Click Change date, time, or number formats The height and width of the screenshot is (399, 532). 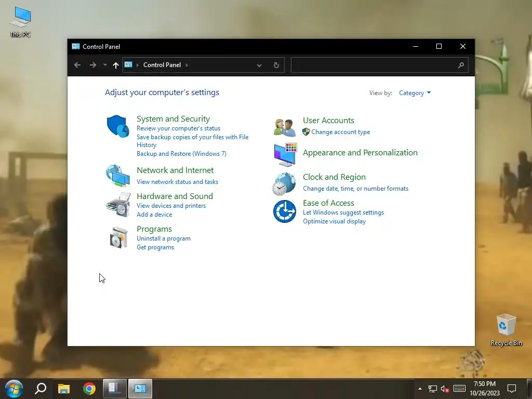tap(355, 189)
